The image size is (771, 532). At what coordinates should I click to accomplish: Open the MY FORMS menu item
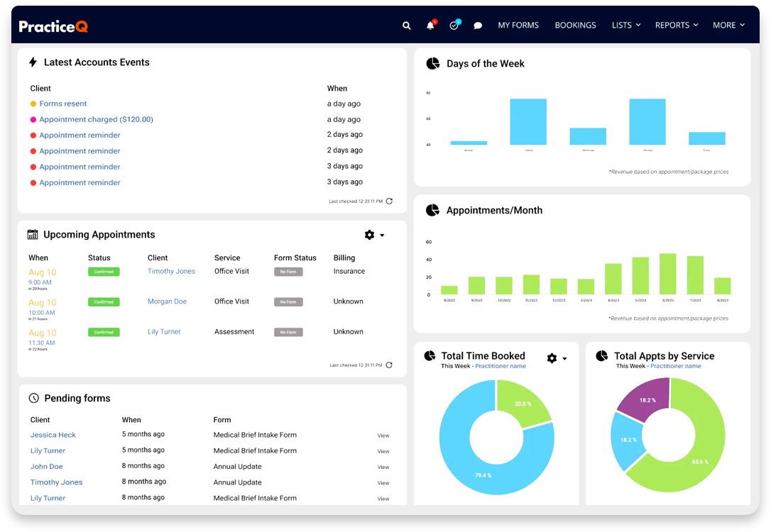(518, 25)
